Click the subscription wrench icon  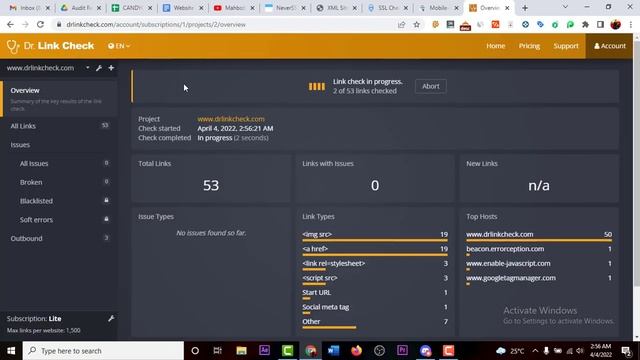tap(111, 318)
